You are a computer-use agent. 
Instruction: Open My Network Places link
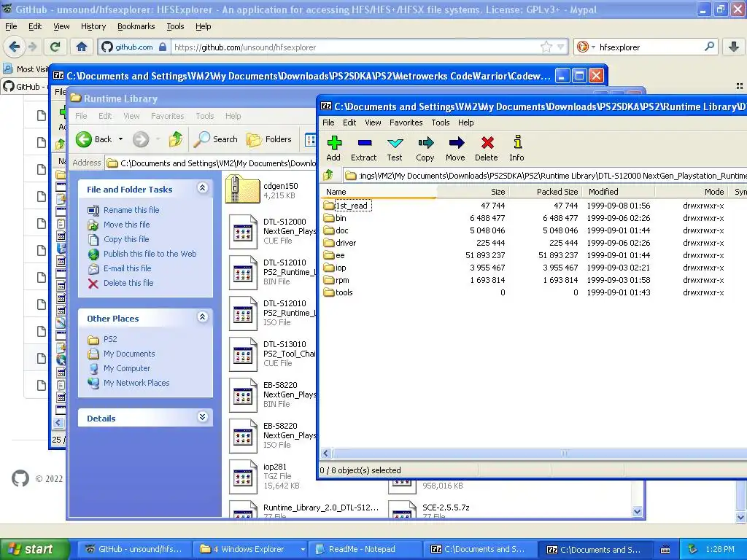point(136,383)
